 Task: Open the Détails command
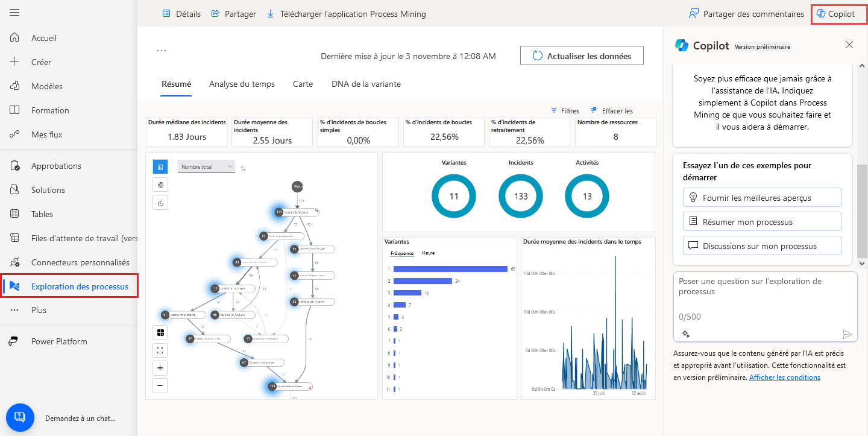[181, 14]
